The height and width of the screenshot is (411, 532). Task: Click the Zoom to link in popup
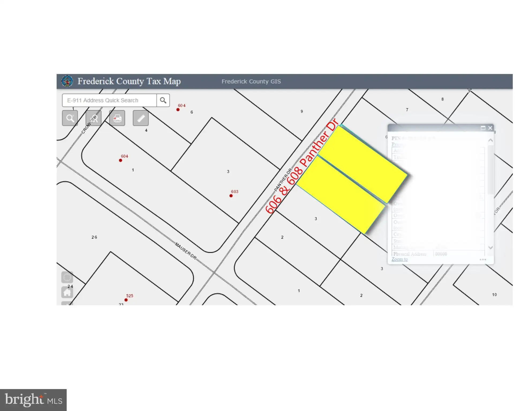399,259
